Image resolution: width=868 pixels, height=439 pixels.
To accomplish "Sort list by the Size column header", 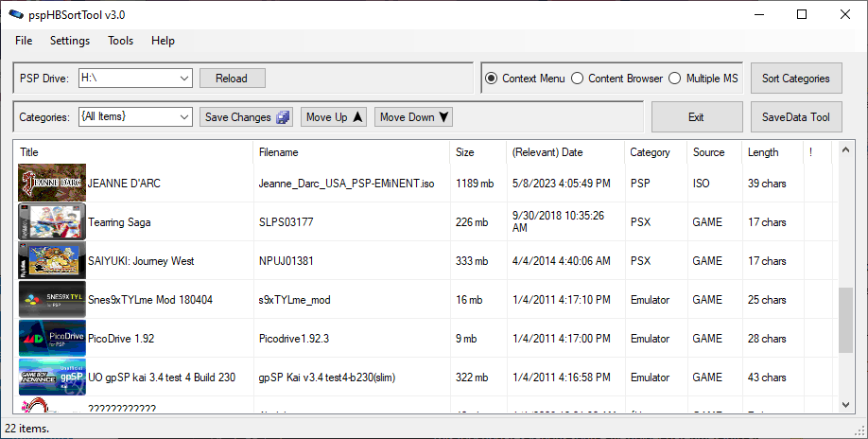I will point(465,152).
